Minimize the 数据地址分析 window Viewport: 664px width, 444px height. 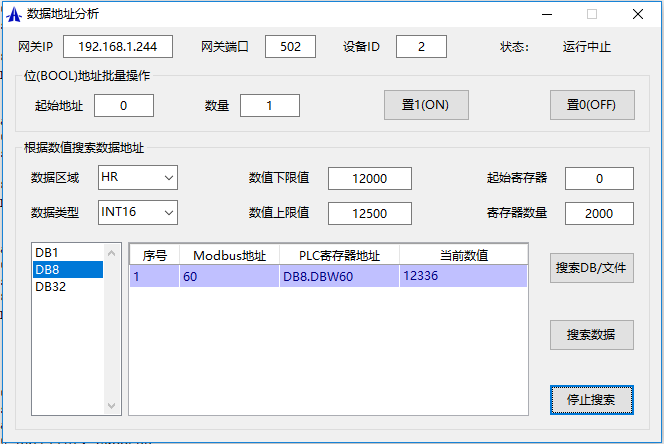546,14
